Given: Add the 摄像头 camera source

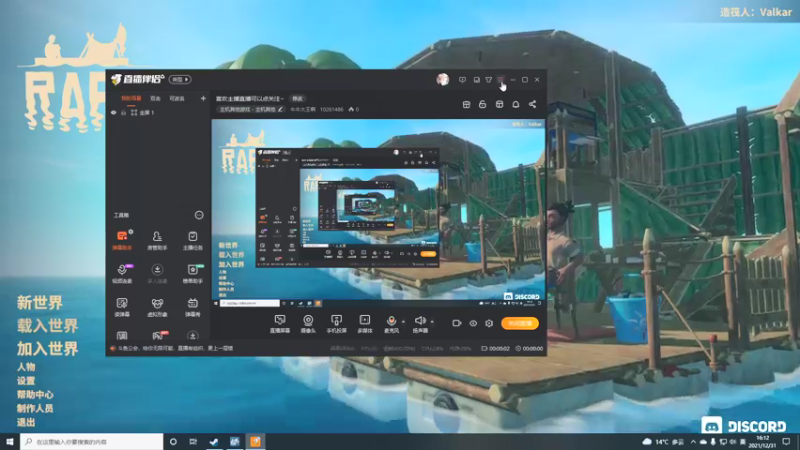Looking at the screenshot, I should (x=308, y=323).
